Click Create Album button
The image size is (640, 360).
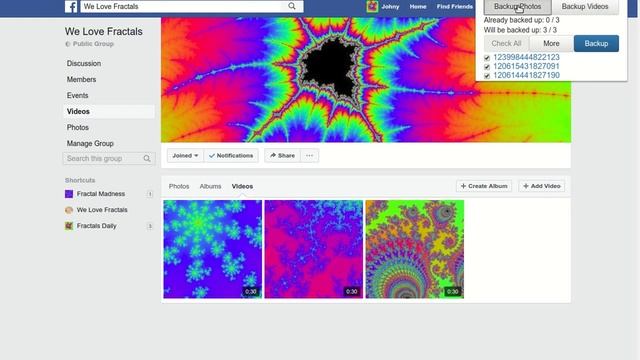pyautogui.click(x=484, y=186)
